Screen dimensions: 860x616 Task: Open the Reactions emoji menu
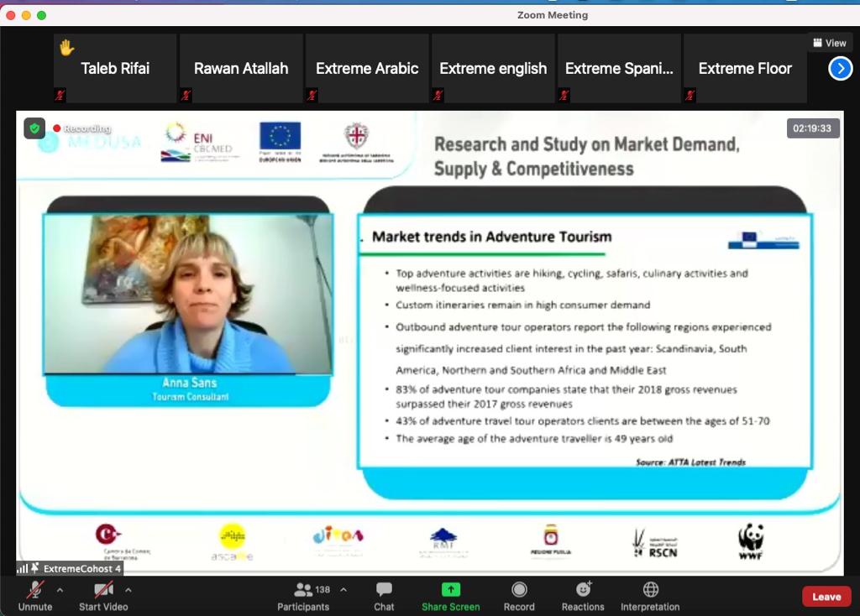click(583, 590)
